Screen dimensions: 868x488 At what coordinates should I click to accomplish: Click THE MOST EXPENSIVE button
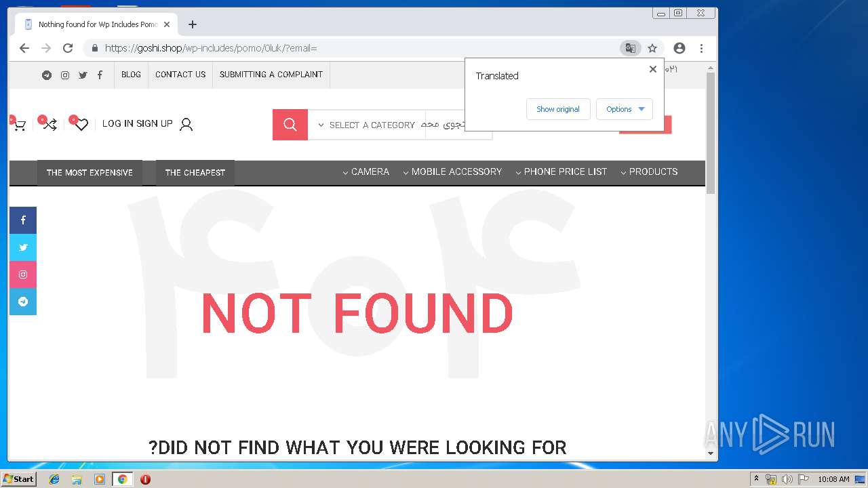pos(90,173)
